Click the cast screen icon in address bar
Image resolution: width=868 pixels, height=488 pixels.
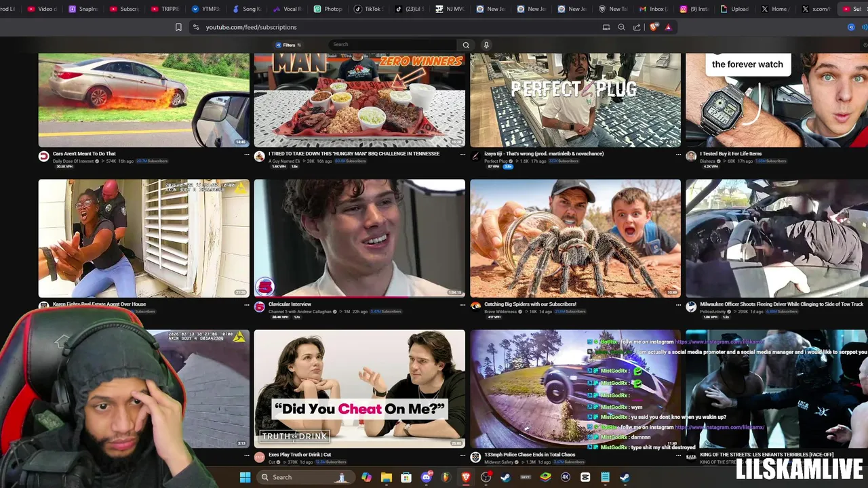606,27
